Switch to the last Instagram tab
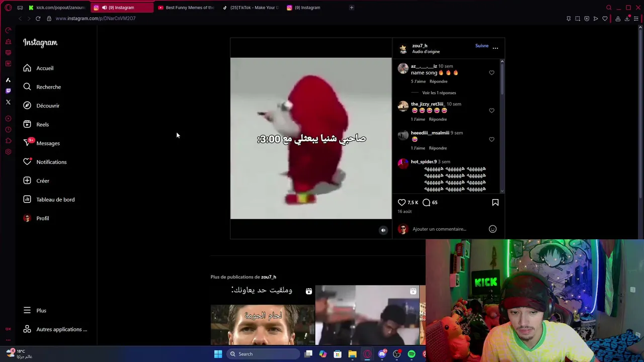Image resolution: width=644 pixels, height=362 pixels. point(315,8)
